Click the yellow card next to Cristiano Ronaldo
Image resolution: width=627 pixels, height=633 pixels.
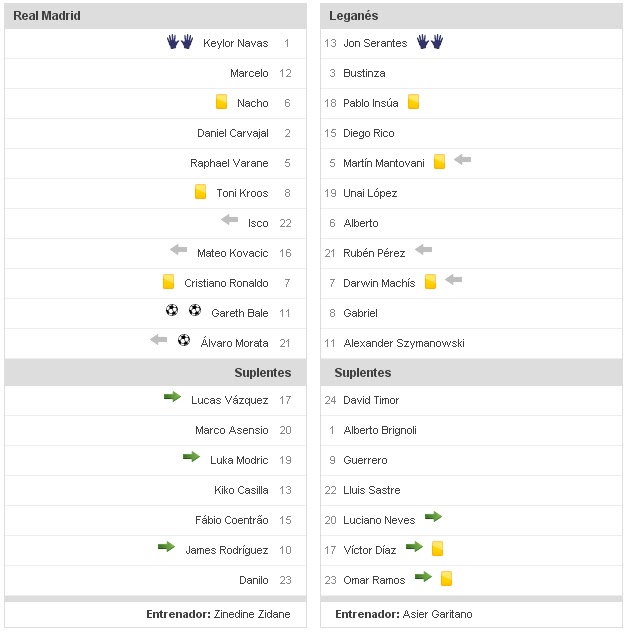pos(168,282)
